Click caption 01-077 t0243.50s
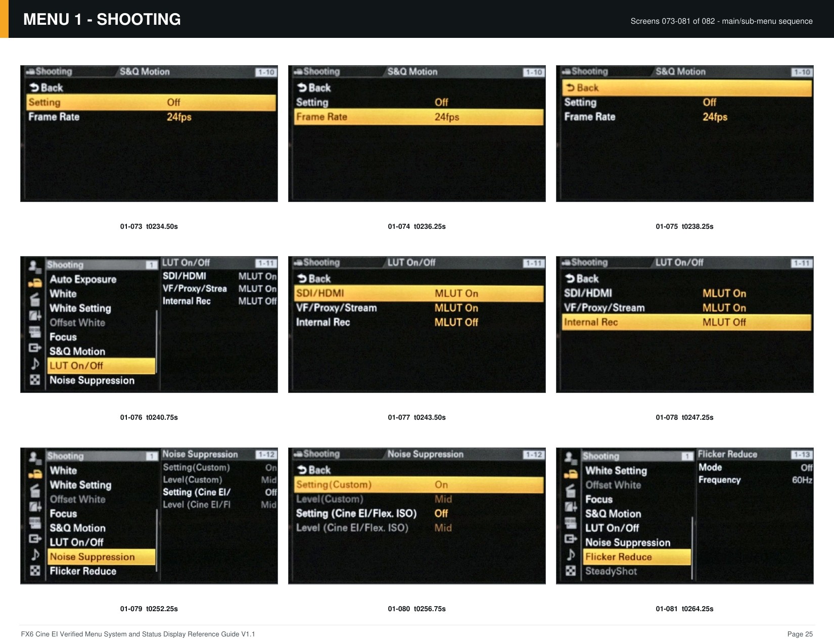This screenshot has height=644, width=834. point(417,417)
